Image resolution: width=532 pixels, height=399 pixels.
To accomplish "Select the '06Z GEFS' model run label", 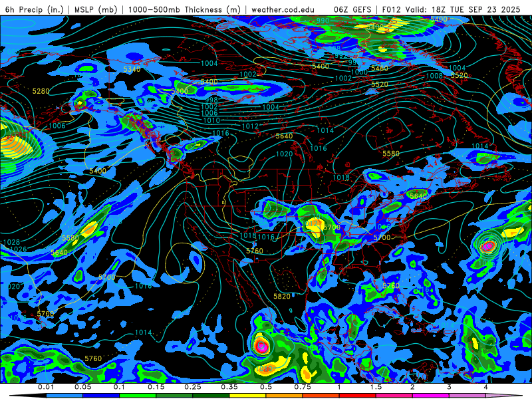I will 352,9.
